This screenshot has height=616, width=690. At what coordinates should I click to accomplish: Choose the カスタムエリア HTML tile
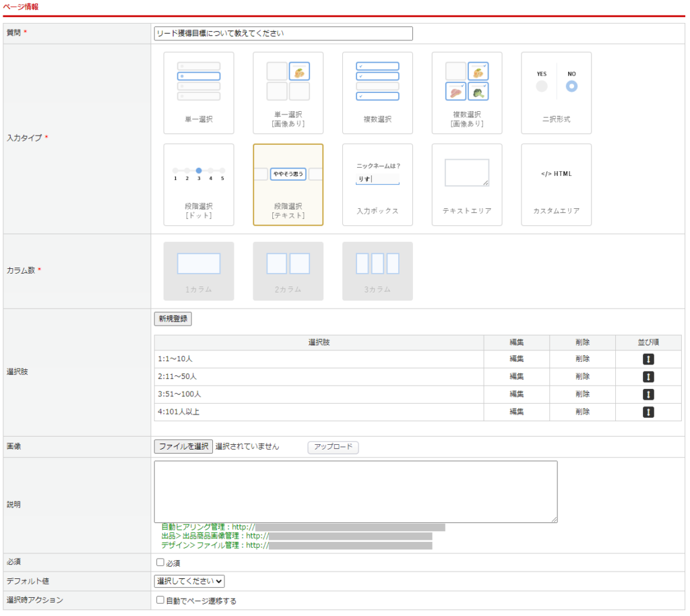coord(556,185)
